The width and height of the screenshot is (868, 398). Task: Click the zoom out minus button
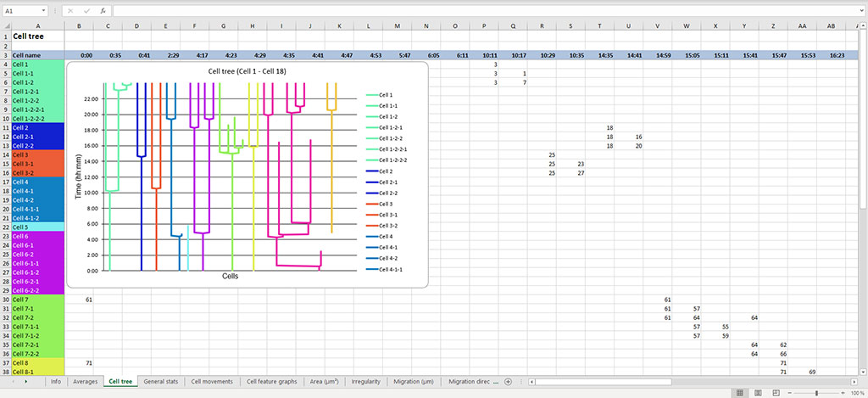pyautogui.click(x=791, y=392)
